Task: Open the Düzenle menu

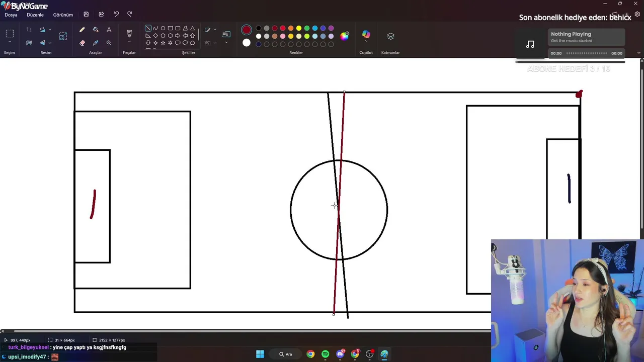Action: point(35,15)
